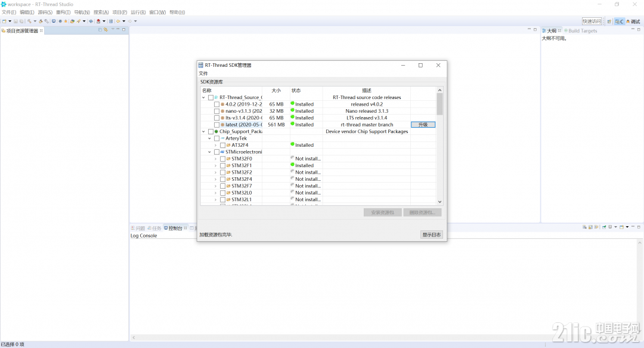
Task: Click the 显示日志 show log button
Action: point(432,235)
